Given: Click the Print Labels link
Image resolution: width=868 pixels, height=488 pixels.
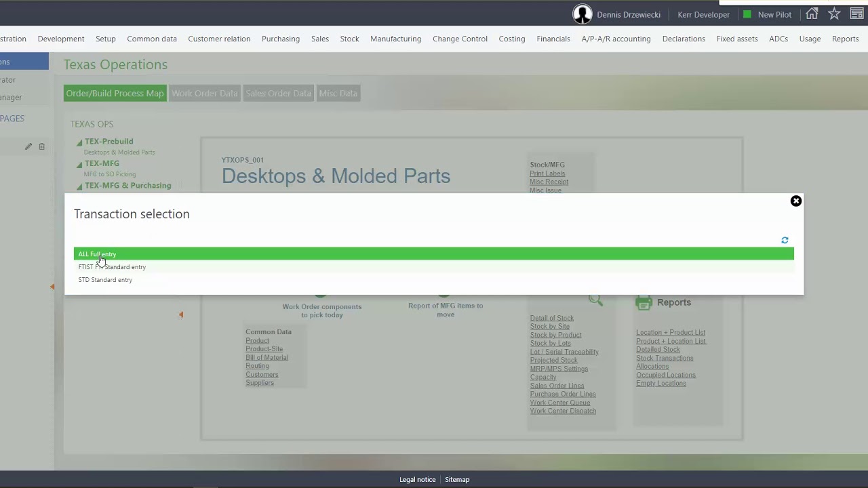Looking at the screenshot, I should click(x=547, y=174).
